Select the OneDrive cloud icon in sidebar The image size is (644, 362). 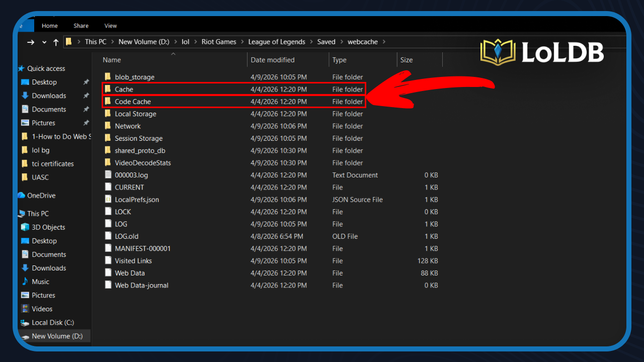pyautogui.click(x=21, y=195)
